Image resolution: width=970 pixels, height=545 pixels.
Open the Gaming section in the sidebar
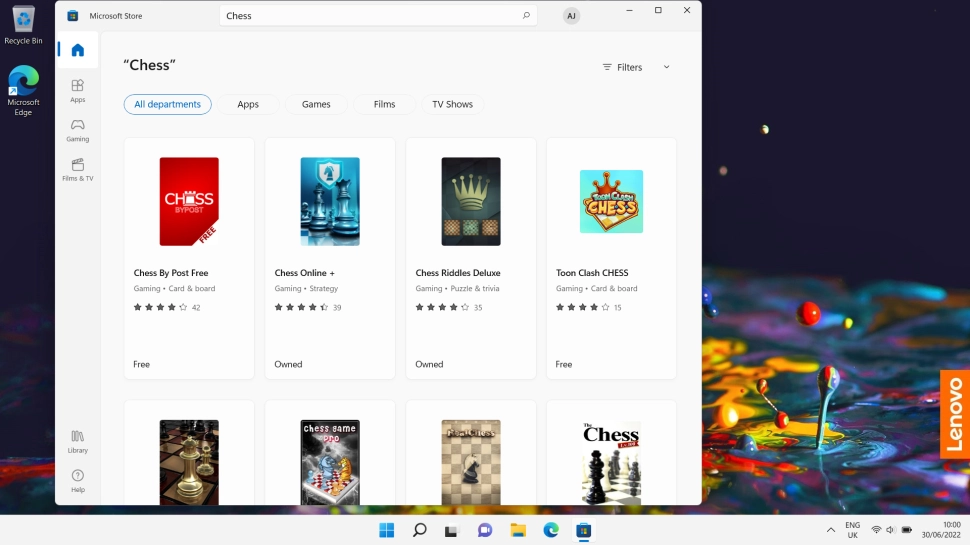coord(77,131)
